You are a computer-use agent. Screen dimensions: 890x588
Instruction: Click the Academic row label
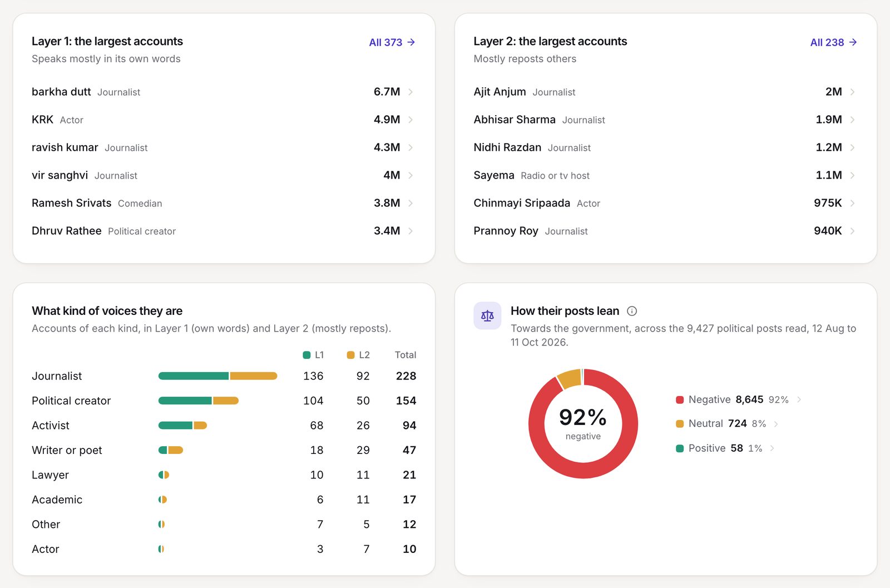click(x=57, y=500)
